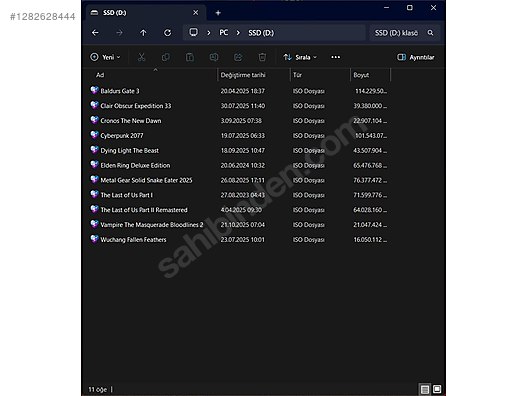Expand chevron before PC in address bar
Viewport: 528px width, 396px height.
[x=209, y=33]
